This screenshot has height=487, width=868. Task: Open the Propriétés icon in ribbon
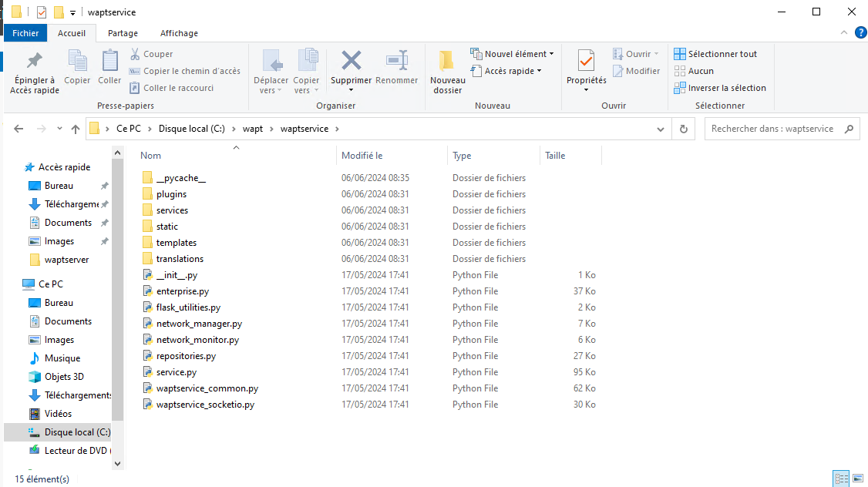tap(586, 60)
